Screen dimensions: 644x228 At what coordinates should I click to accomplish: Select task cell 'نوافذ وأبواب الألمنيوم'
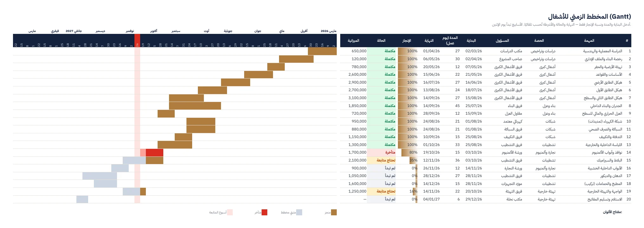pos(607,152)
